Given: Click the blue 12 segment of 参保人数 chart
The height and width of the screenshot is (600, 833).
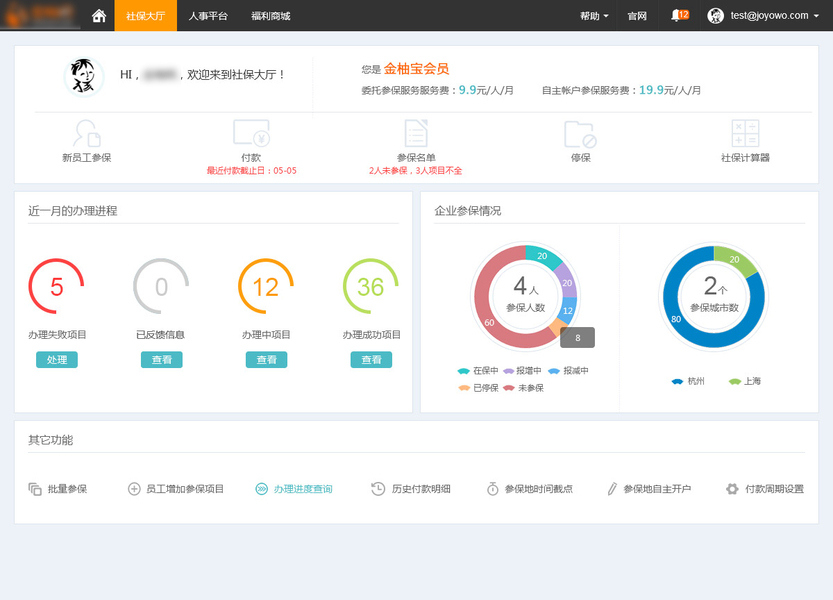Looking at the screenshot, I should click(568, 311).
